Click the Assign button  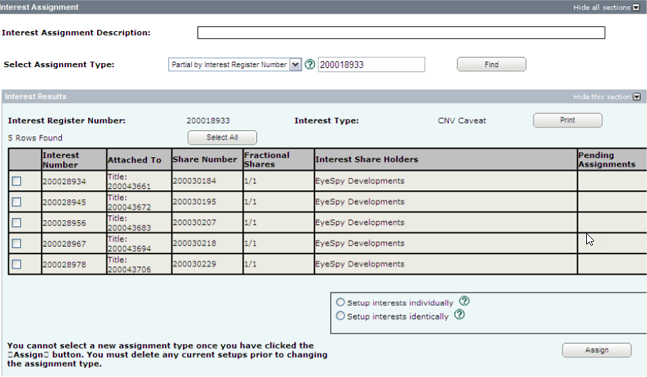click(597, 350)
